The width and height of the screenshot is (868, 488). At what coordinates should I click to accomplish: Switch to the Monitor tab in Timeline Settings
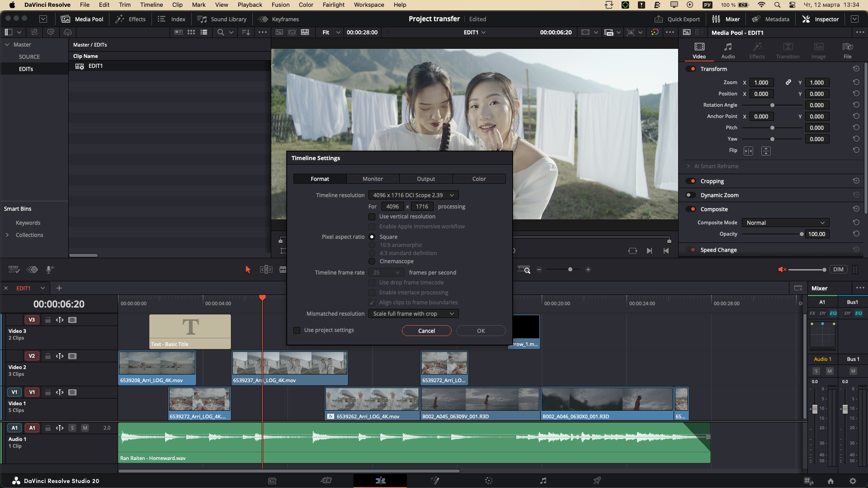point(373,179)
